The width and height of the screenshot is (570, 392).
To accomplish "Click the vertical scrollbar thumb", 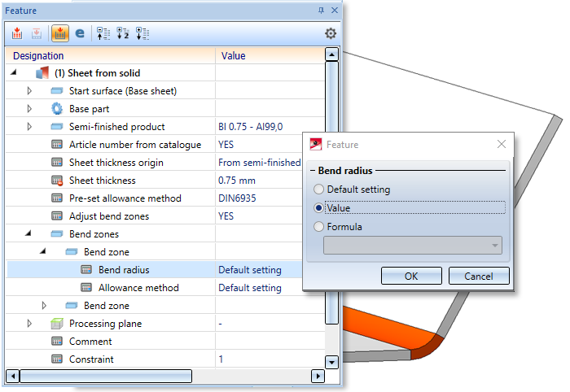I will pyautogui.click(x=332, y=193).
